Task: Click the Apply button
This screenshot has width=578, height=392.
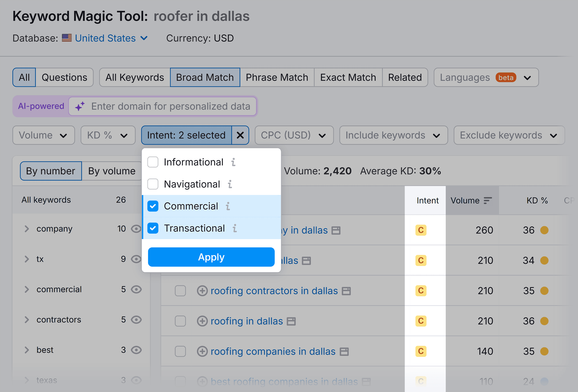Action: point(211,257)
